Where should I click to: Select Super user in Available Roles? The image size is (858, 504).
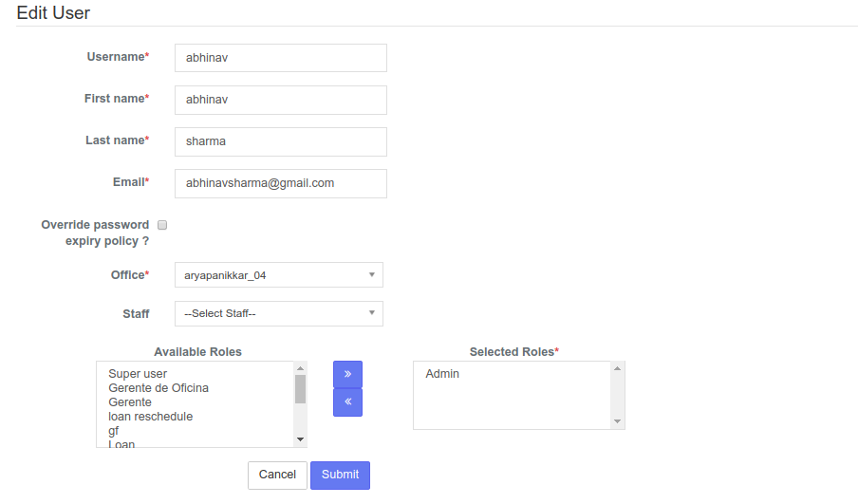coord(138,374)
